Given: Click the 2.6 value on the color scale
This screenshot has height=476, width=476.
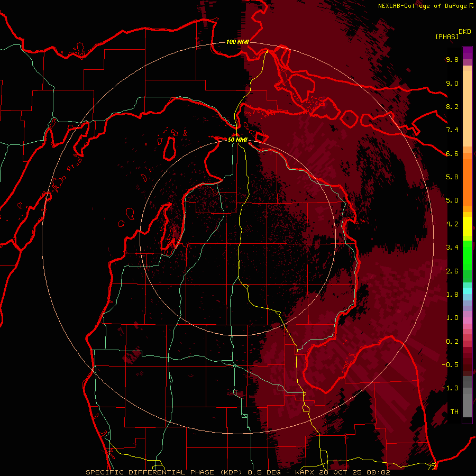Looking at the screenshot, I should (x=452, y=271).
